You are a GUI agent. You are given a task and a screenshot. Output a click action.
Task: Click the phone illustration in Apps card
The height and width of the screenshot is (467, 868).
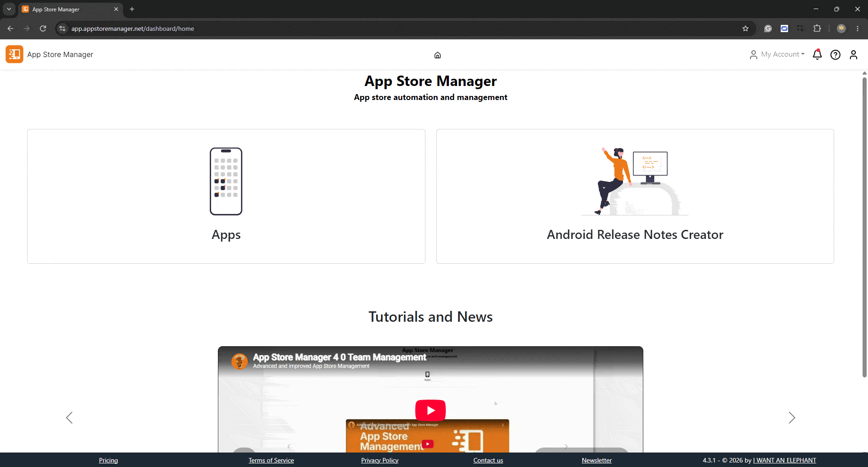click(226, 181)
